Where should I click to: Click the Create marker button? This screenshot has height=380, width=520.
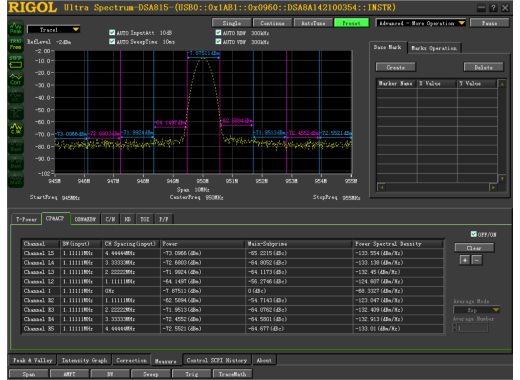click(x=396, y=67)
